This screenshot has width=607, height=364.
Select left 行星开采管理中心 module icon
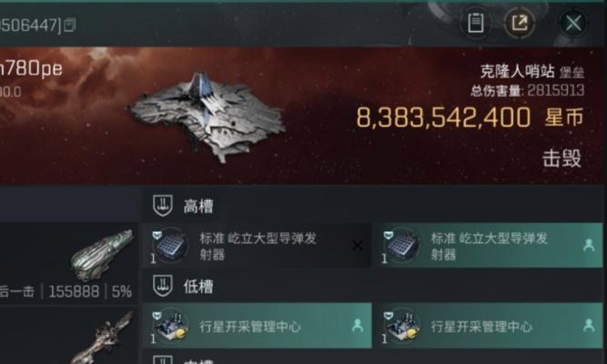170,326
